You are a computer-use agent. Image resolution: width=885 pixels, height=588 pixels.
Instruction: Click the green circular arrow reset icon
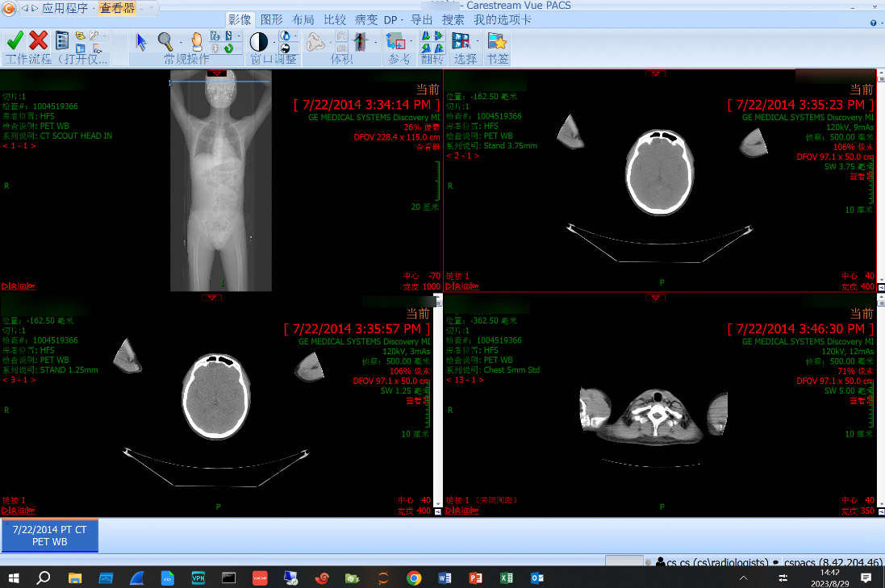coord(228,48)
